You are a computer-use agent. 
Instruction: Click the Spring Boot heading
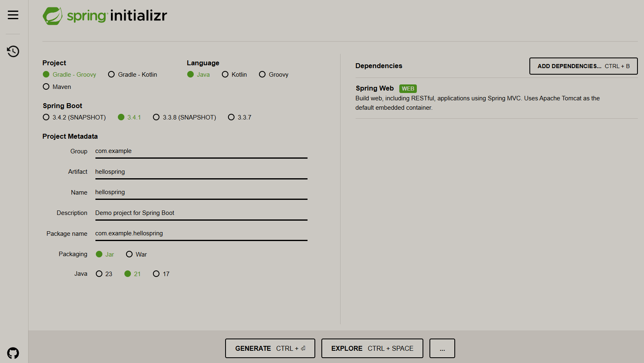pos(62,106)
